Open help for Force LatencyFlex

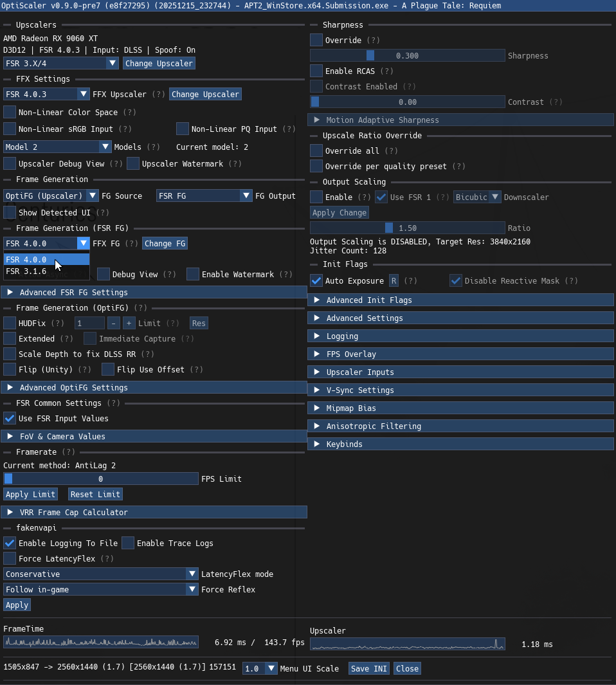point(106,558)
